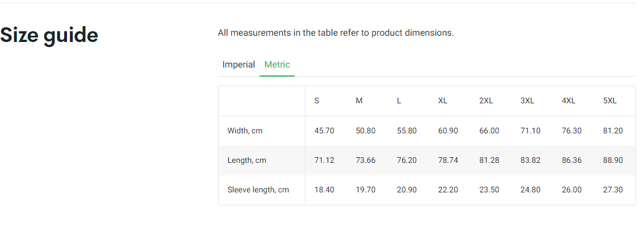The width and height of the screenshot is (644, 227).
Task: Click the 22.20 sleeve length for XL
Action: point(448,190)
